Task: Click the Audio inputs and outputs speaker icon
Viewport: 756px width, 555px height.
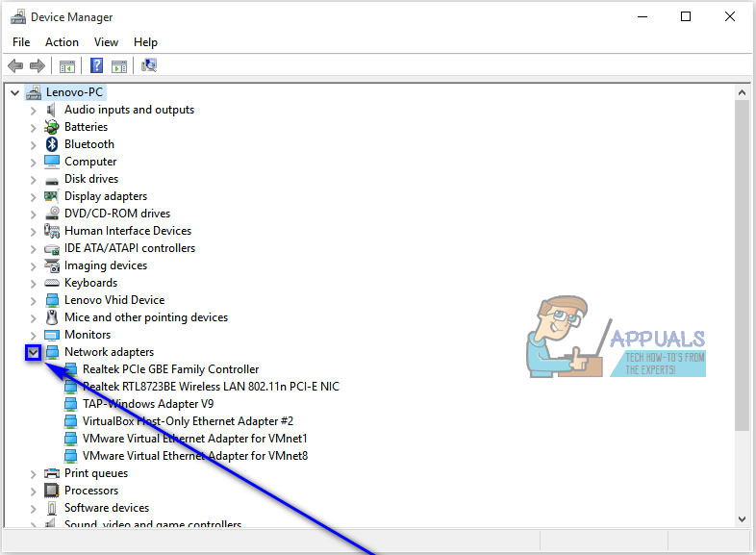Action: coord(52,110)
